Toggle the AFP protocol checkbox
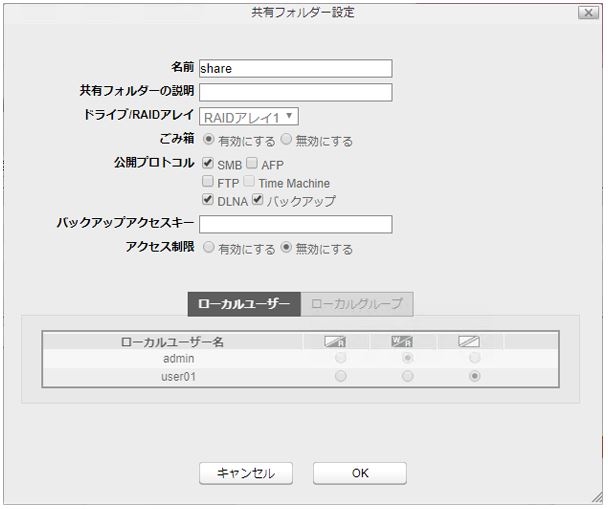The image size is (608, 509). [252, 163]
